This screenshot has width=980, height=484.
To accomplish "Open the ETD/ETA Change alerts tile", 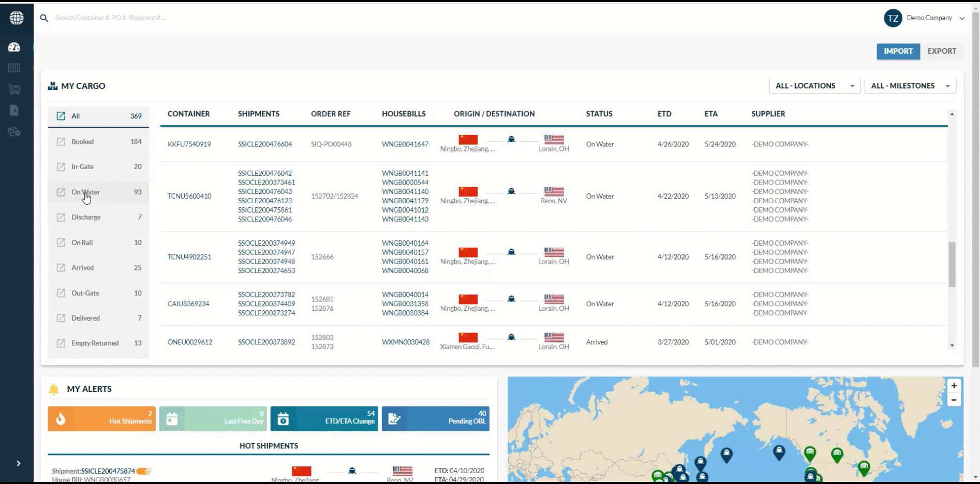I will click(324, 418).
